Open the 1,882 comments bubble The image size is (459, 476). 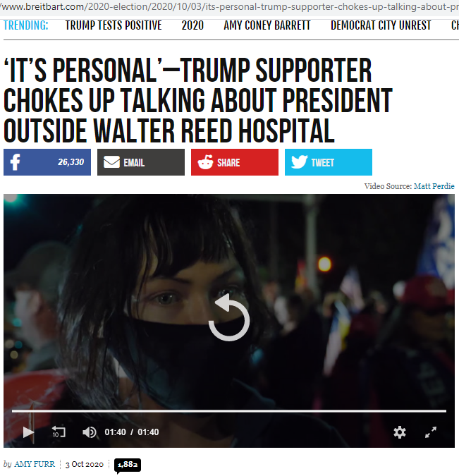click(x=128, y=465)
